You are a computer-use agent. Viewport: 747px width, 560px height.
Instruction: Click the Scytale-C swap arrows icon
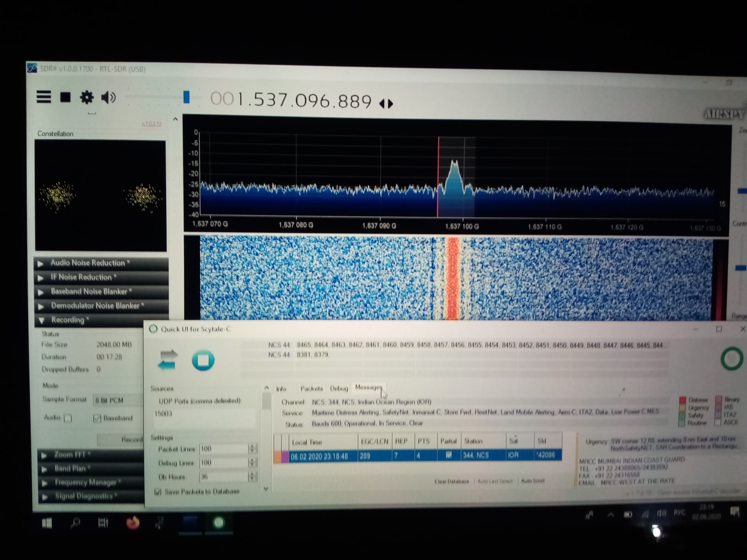tap(168, 360)
